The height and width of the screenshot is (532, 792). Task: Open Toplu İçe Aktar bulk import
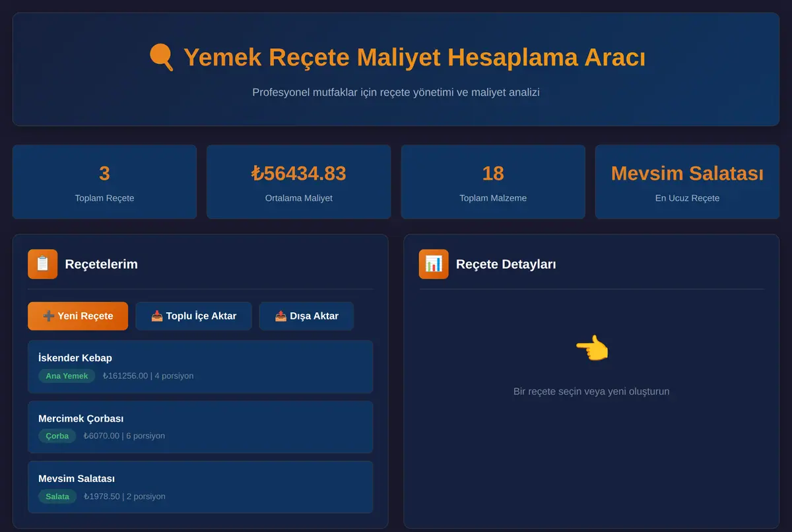click(193, 316)
